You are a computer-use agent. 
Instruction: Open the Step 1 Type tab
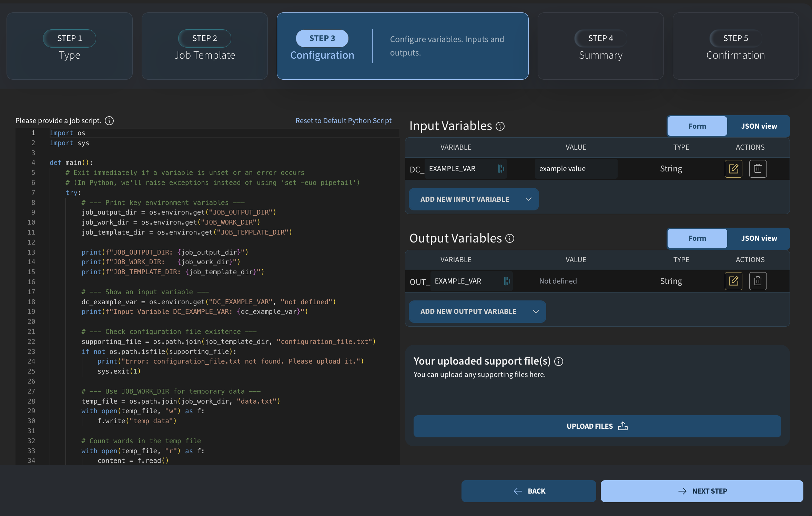[x=70, y=46]
